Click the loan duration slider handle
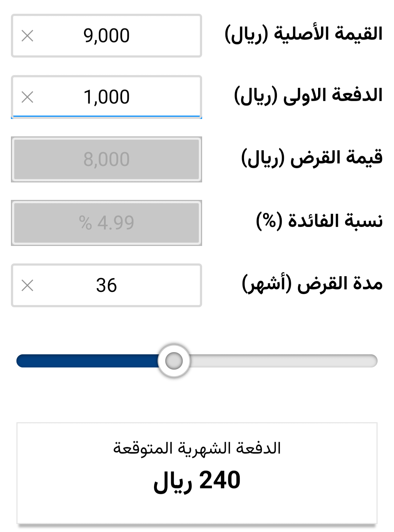 pyautogui.click(x=174, y=361)
